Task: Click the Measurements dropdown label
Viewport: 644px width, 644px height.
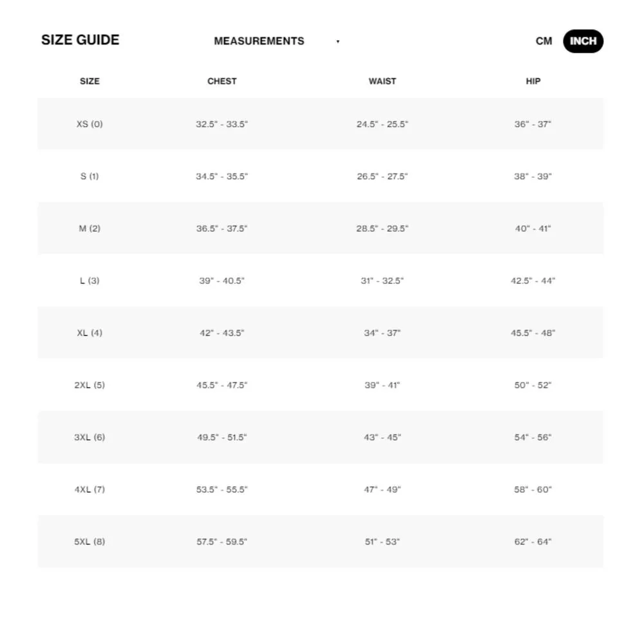Action: click(x=259, y=41)
